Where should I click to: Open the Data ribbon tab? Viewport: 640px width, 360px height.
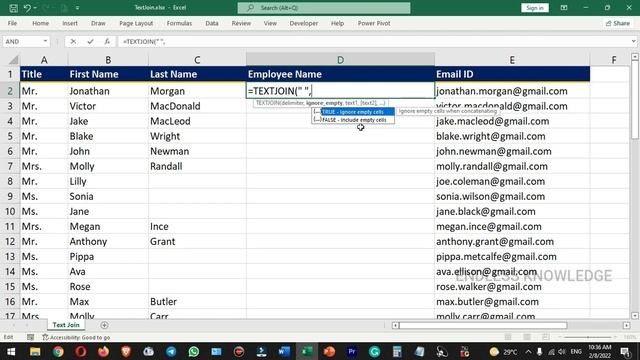[x=212, y=23]
